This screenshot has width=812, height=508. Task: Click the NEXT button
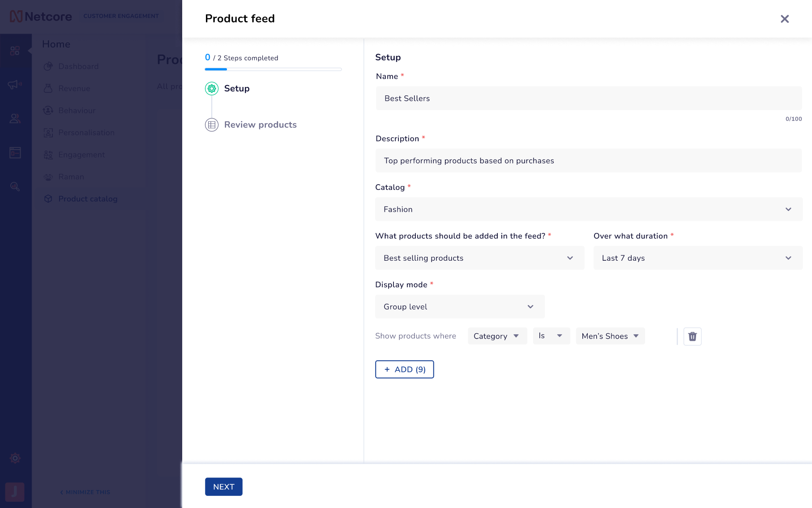pos(224,487)
